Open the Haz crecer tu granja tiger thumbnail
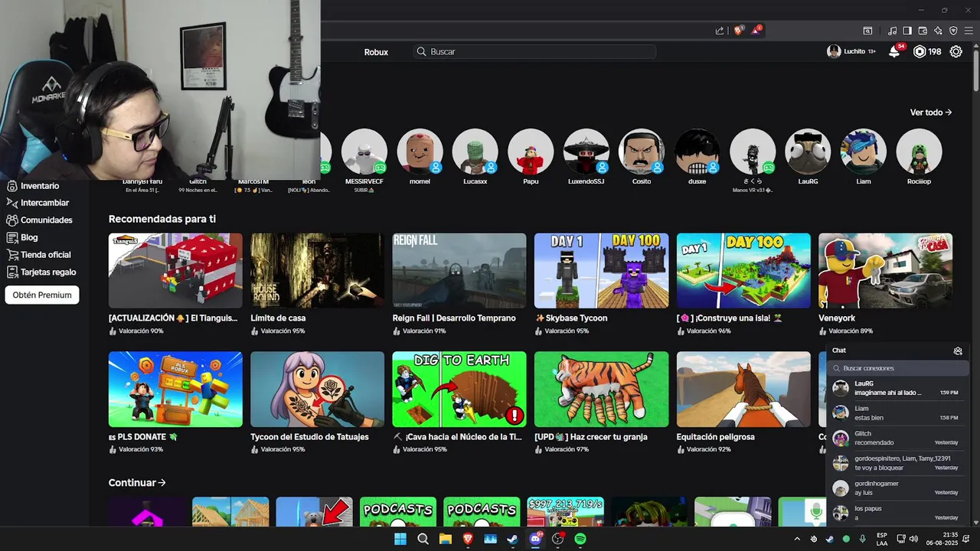The width and height of the screenshot is (980, 551). 601,390
